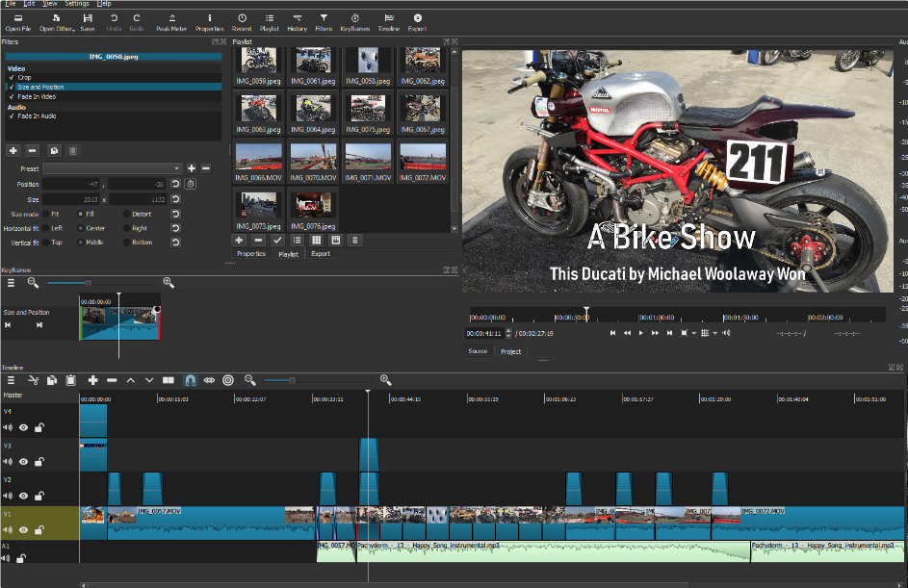Image resolution: width=908 pixels, height=588 pixels.
Task: Open the Settings menu
Action: 76,4
